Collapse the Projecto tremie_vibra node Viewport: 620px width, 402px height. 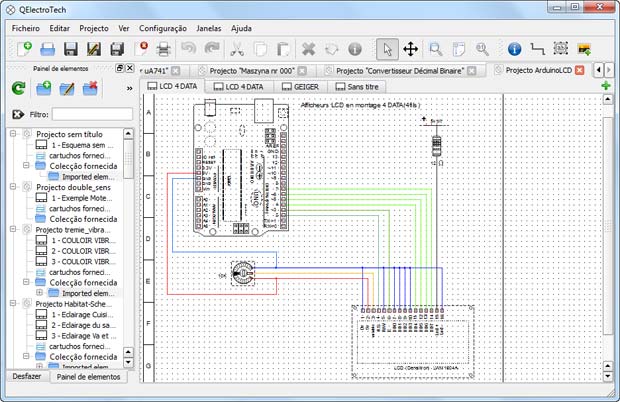pos(13,229)
